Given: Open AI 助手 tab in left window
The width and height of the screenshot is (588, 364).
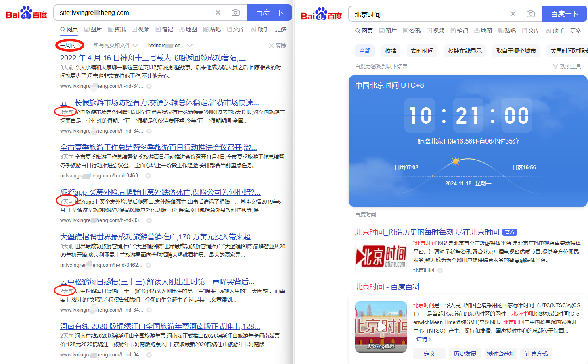Looking at the screenshot, I should (260, 29).
